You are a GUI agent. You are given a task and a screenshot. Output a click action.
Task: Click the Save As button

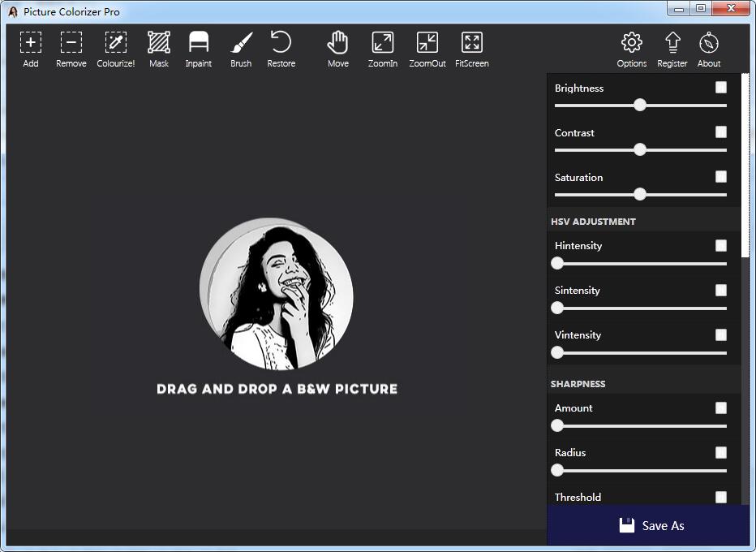(x=650, y=525)
